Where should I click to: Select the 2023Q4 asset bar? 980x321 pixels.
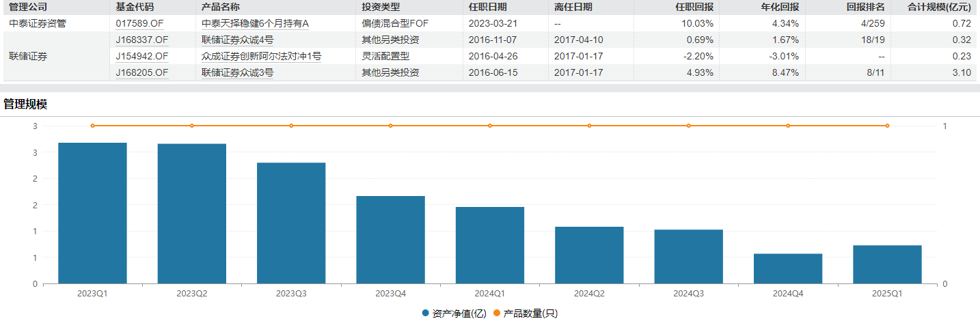point(390,240)
